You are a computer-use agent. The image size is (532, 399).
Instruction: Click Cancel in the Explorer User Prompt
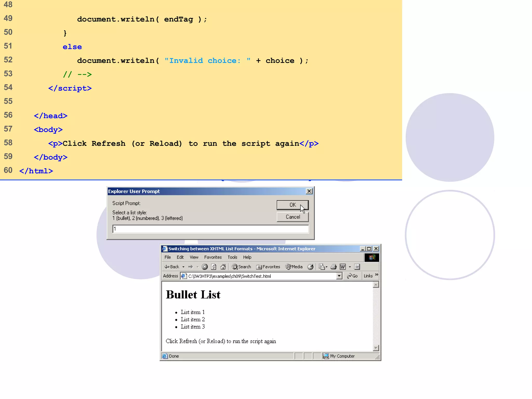click(293, 217)
